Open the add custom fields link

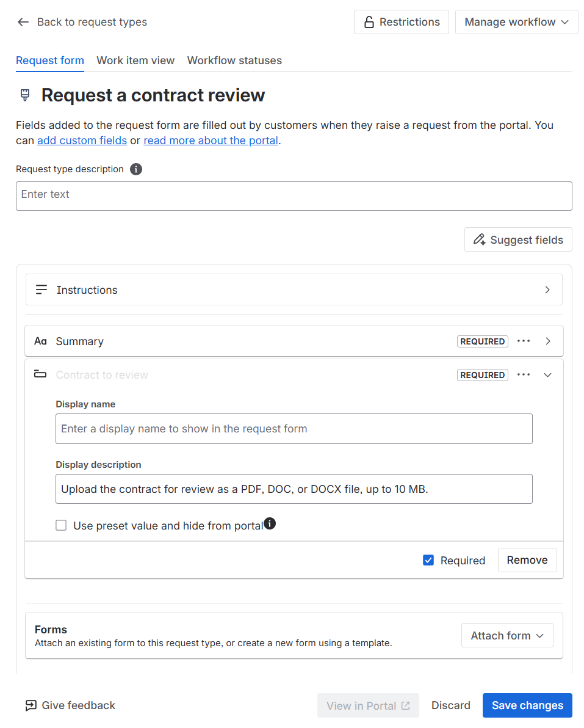point(82,140)
